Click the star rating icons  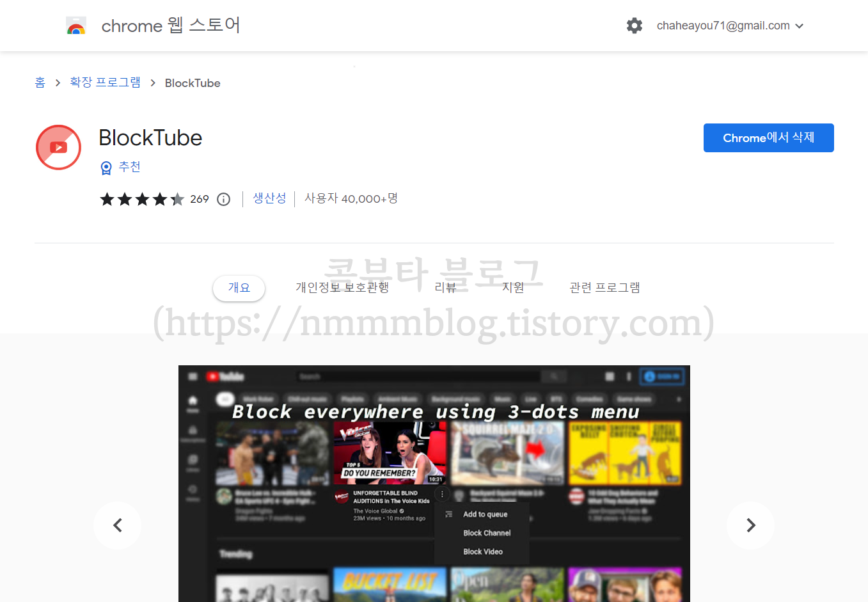click(142, 199)
